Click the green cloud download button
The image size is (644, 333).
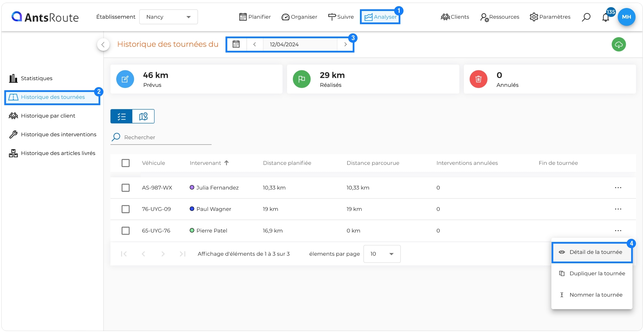(619, 44)
